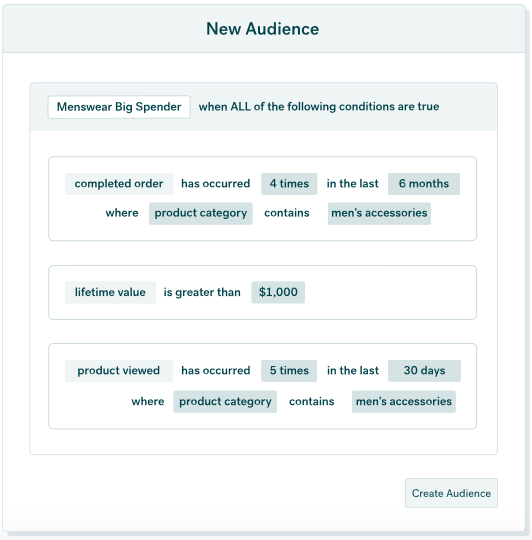532x540 pixels.
Task: Open the completed order event selector
Action: (119, 184)
